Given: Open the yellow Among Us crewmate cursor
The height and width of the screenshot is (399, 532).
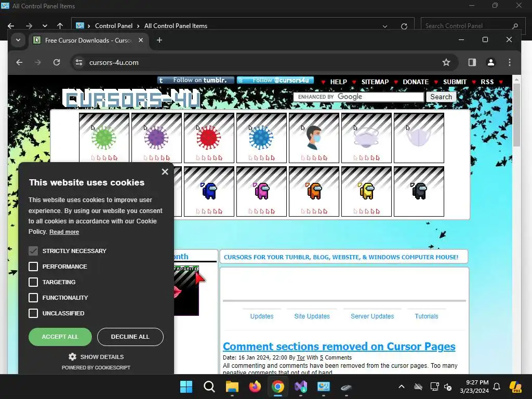Looking at the screenshot, I should pyautogui.click(x=366, y=191).
